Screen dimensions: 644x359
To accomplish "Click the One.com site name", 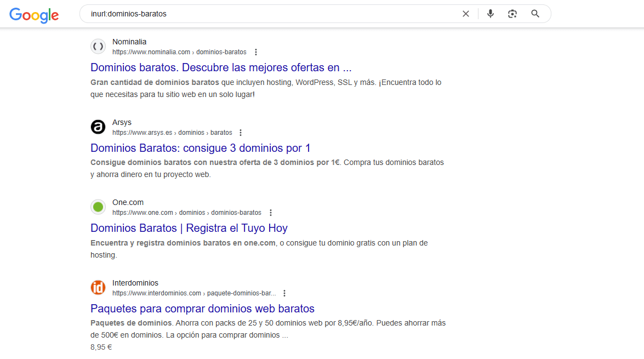I will click(128, 202).
